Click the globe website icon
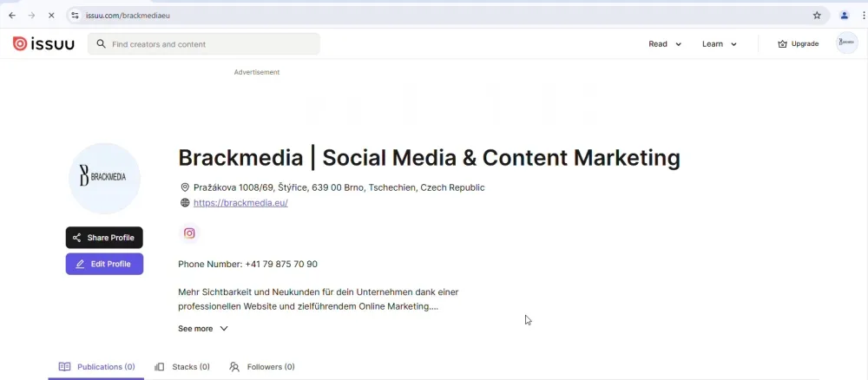Screen dimensions: 868x380 185,202
